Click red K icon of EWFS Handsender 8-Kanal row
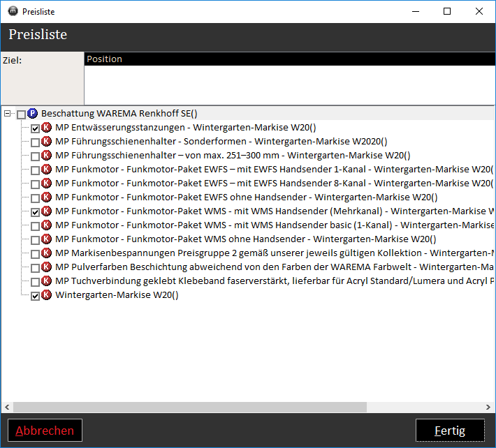This screenshot has height=448, width=496. (x=47, y=183)
